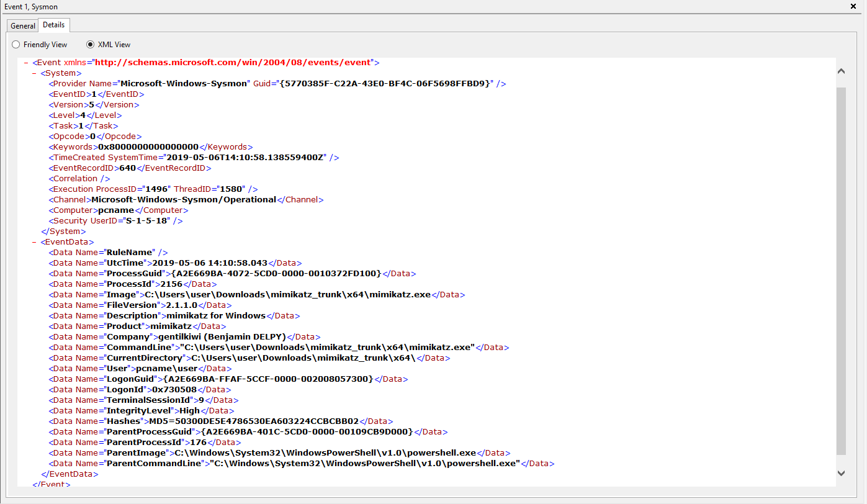Click the TimeCreated SystemTime line
Image resolution: width=867 pixels, height=504 pixels.
click(x=194, y=158)
